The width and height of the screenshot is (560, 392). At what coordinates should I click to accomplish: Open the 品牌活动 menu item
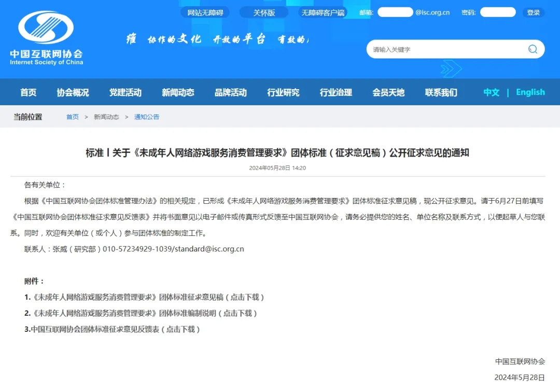(231, 92)
